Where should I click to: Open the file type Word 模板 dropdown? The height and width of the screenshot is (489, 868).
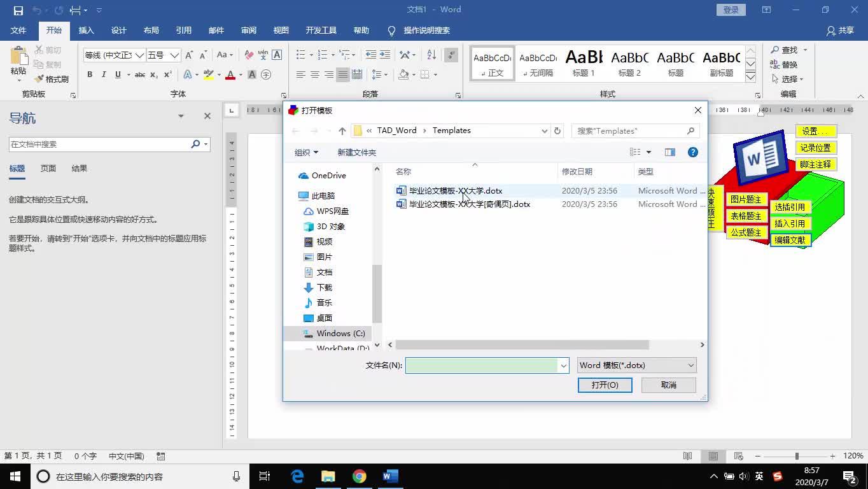[636, 365]
